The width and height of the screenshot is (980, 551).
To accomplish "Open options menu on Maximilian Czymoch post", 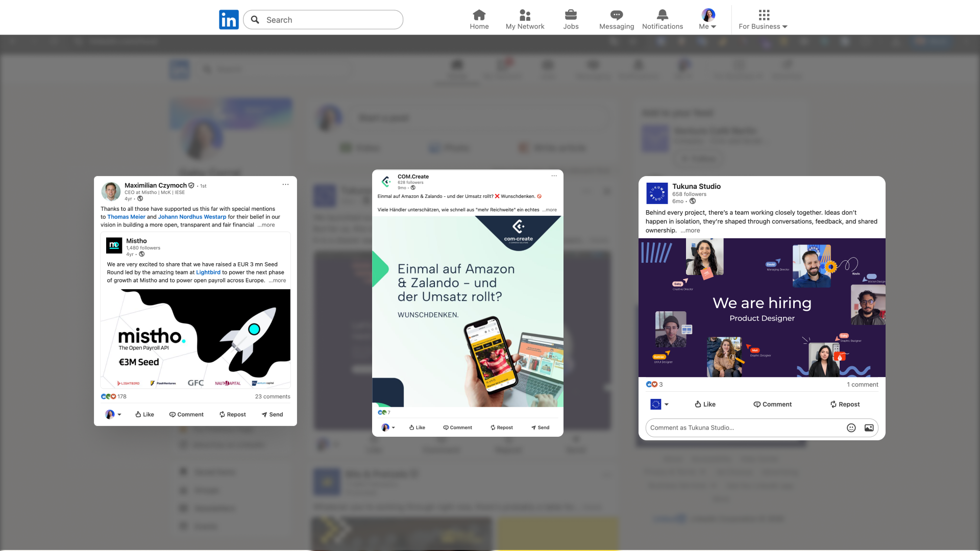I will (x=285, y=185).
